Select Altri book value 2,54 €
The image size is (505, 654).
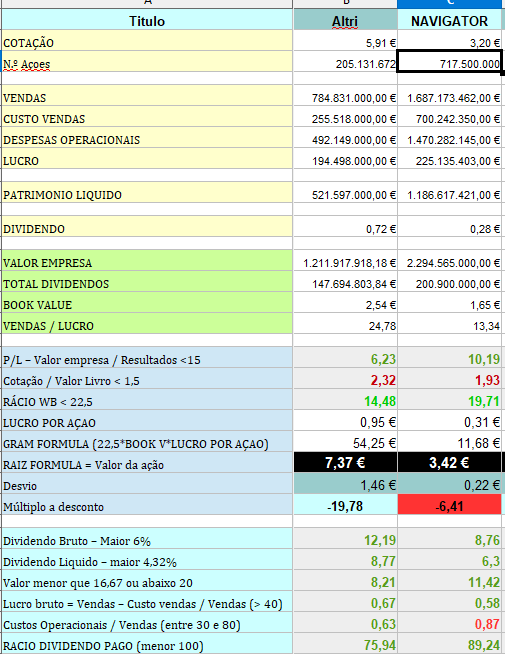point(345,304)
